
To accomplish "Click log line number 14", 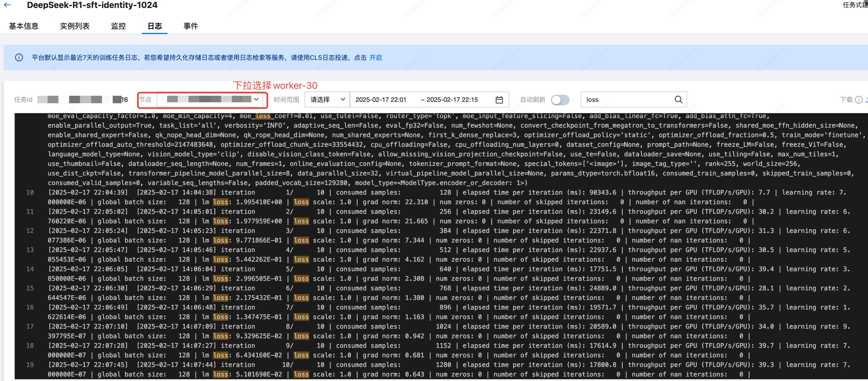I will [x=30, y=269].
